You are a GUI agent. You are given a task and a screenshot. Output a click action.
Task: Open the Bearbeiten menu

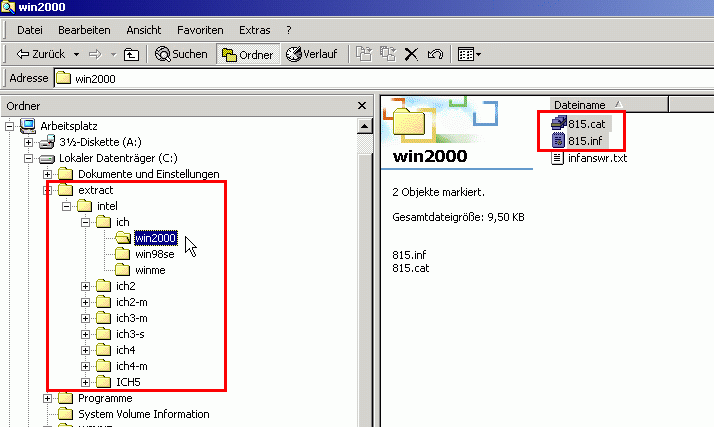(84, 30)
